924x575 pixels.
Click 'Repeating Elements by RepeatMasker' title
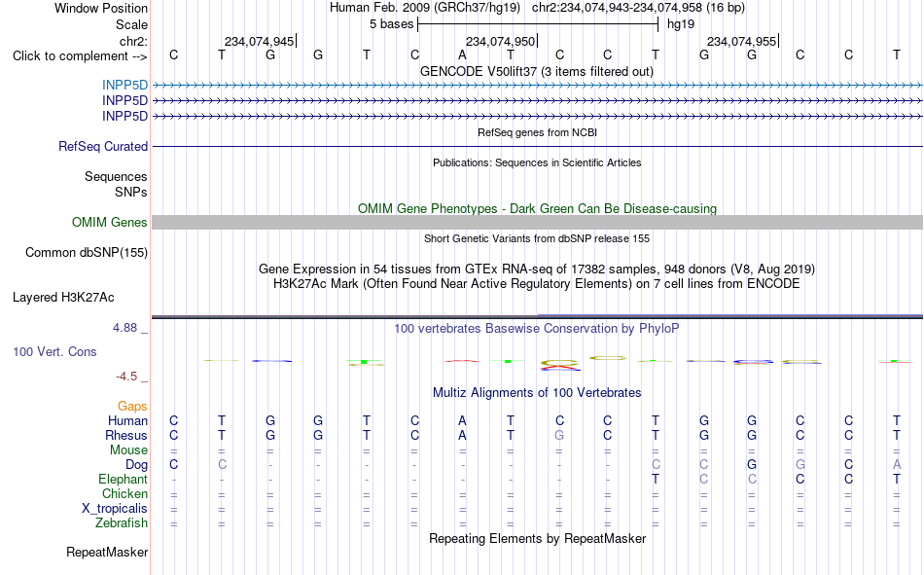(537, 538)
